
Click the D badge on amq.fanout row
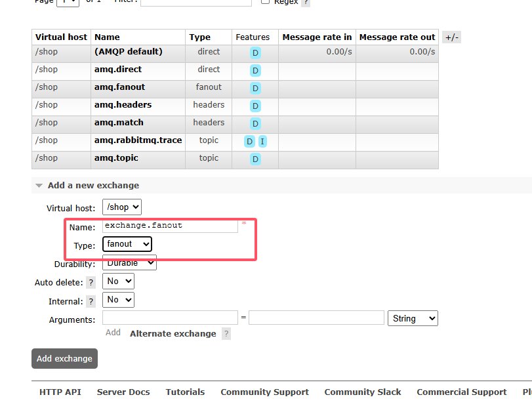tap(255, 88)
